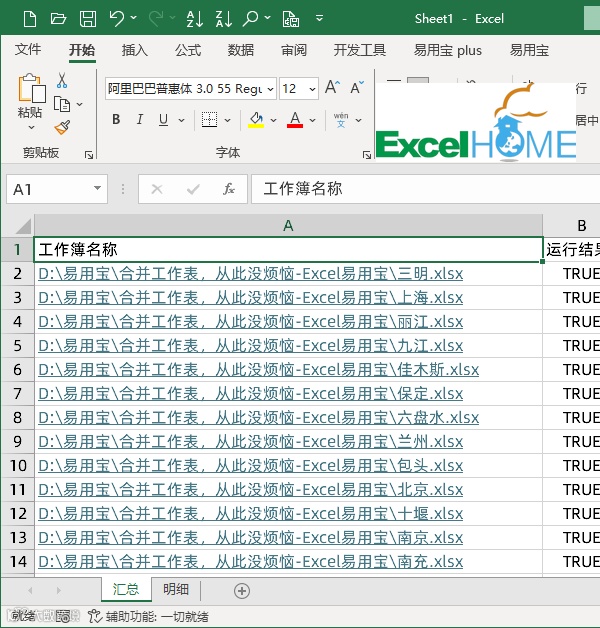Viewport: 600px width, 628px height.
Task: Cut selection with the scissors icon
Action: tap(62, 81)
